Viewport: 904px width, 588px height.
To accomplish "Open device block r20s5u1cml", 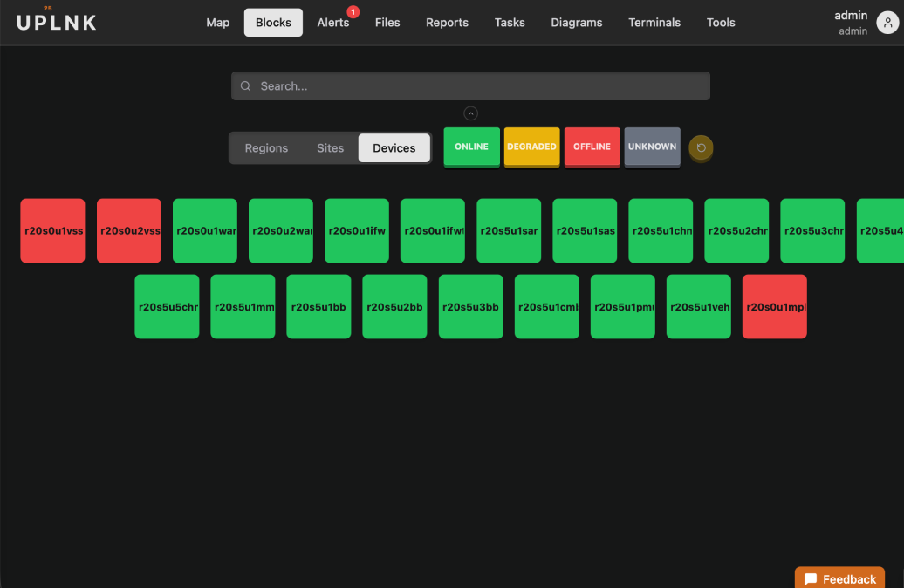I will pos(546,307).
